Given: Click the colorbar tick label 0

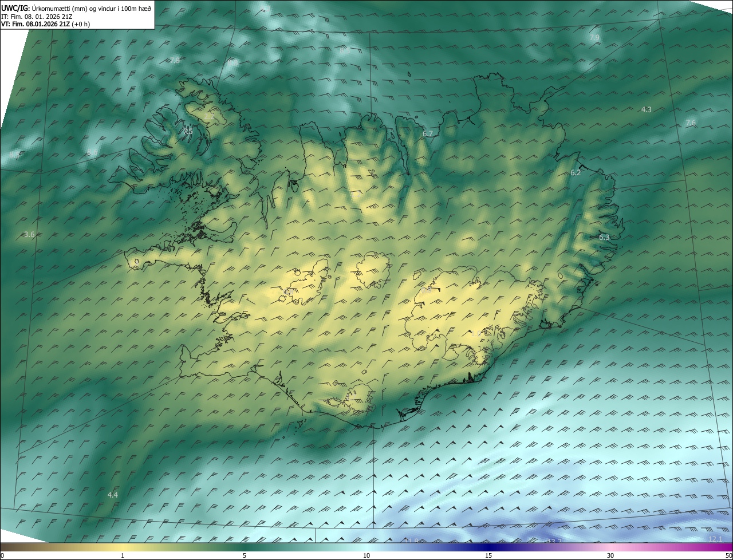Looking at the screenshot, I should (2, 555).
